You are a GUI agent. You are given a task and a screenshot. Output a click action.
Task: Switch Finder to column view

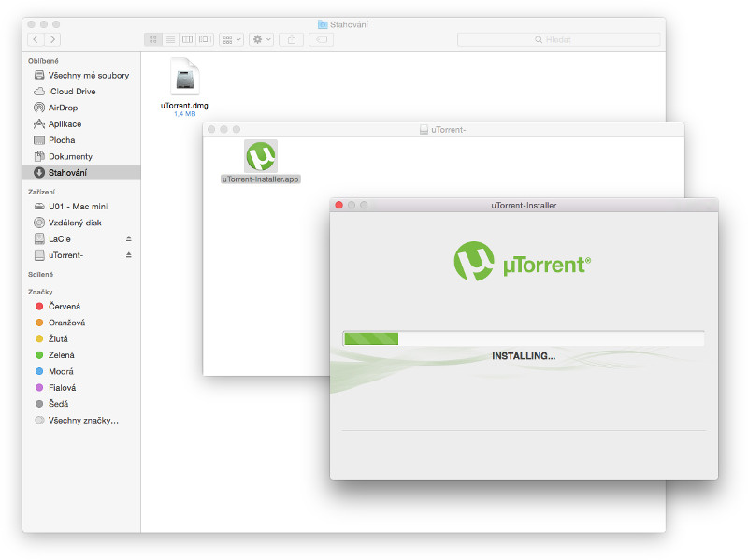tap(188, 39)
